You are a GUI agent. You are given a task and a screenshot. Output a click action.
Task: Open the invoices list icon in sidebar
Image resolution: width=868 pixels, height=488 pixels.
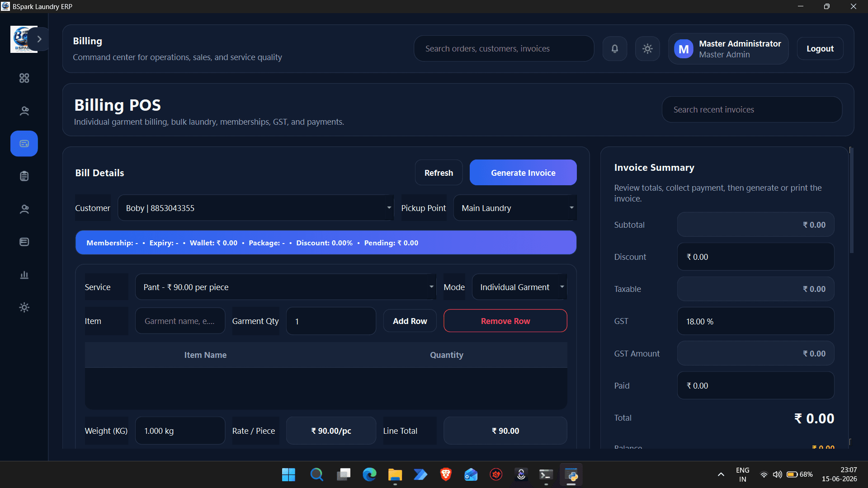[x=24, y=242]
